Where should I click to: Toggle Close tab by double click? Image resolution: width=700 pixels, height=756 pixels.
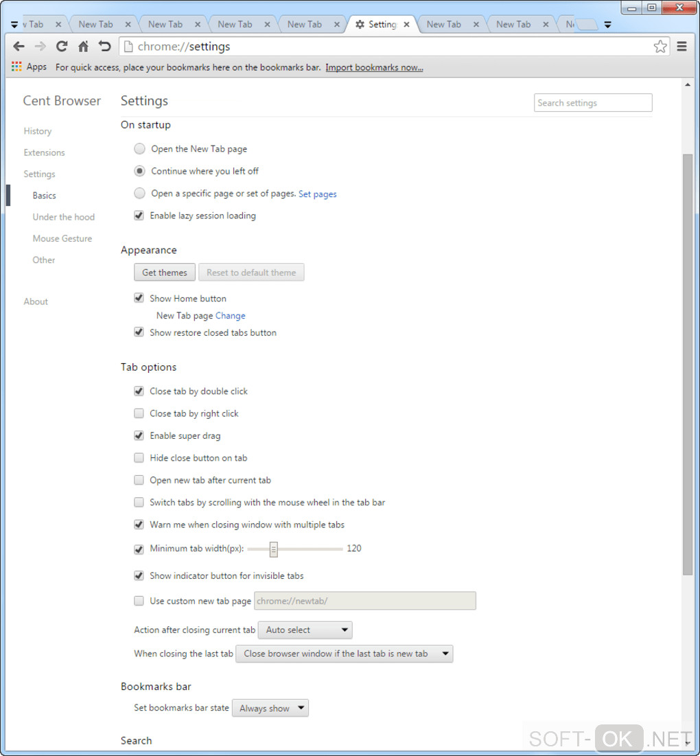coord(139,391)
